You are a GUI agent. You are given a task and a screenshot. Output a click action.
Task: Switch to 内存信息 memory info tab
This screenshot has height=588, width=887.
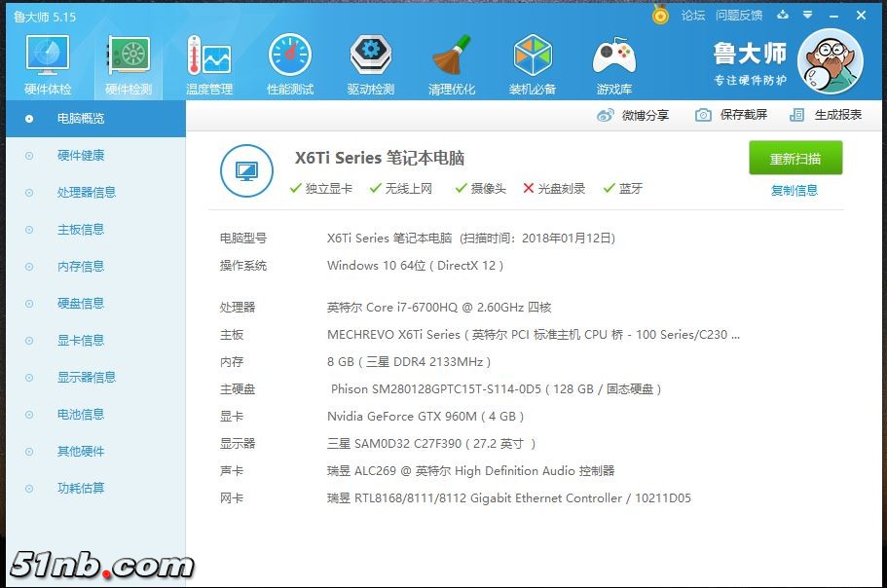pyautogui.click(x=80, y=267)
